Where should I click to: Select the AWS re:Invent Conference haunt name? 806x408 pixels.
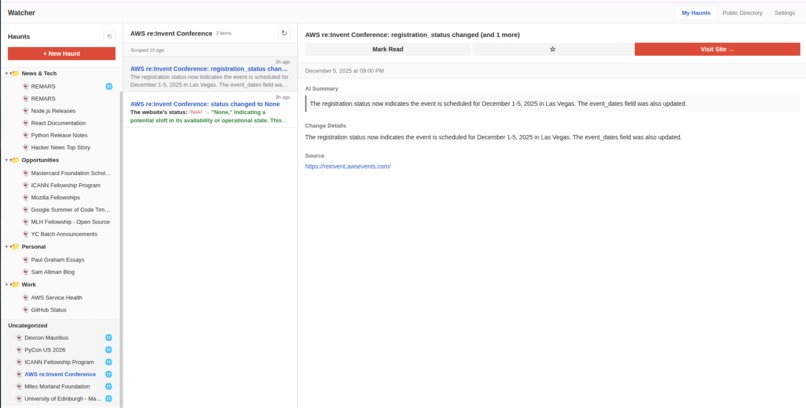60,374
